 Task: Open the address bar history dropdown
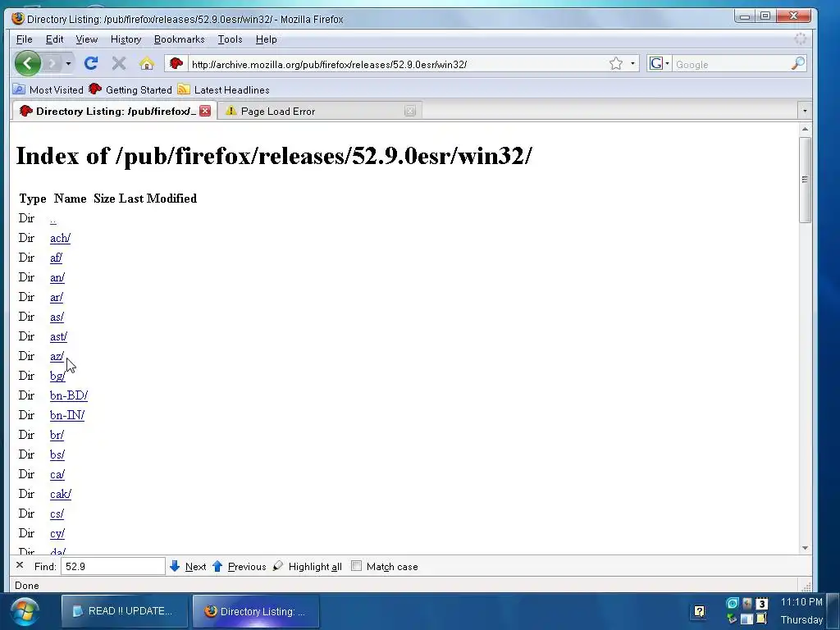[x=632, y=64]
